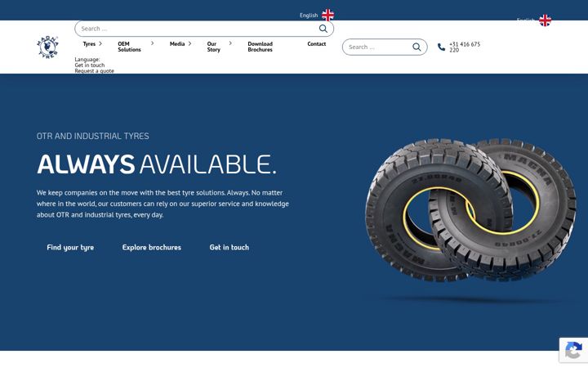Open the Tyres menu item
This screenshot has width=588, height=368.
(x=89, y=44)
